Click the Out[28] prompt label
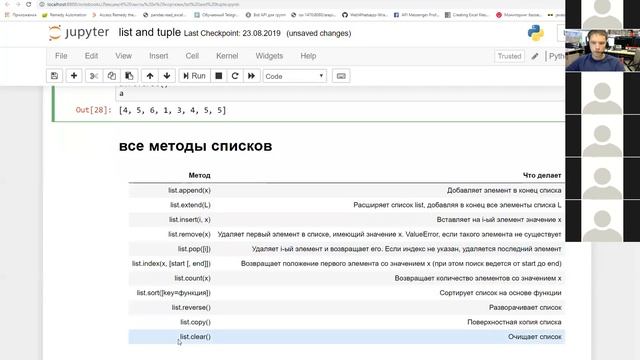640x360 pixels. (x=93, y=110)
